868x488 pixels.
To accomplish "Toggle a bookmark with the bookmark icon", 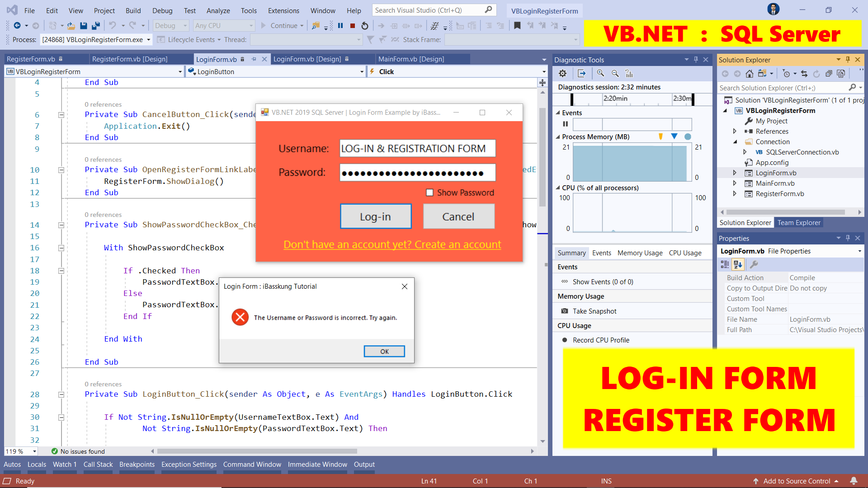I will 517,26.
